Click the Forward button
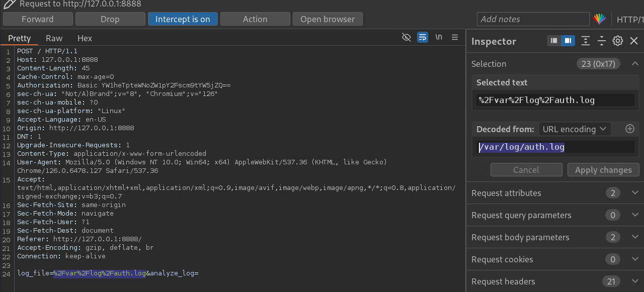The width and height of the screenshot is (644, 292). pyautogui.click(x=38, y=19)
